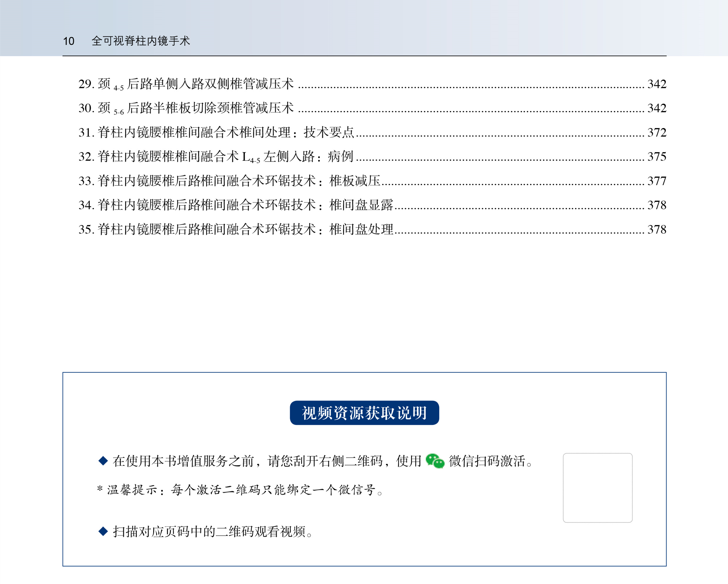728x584 pixels.
Task: Open entry 29 颈4-5后路单侧入路双侧椎管减压术
Action: coord(186,84)
